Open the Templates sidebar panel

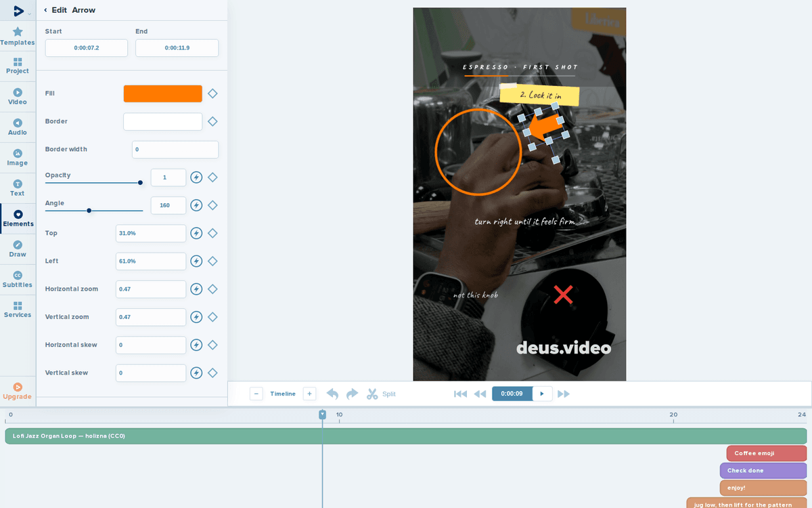(18, 37)
